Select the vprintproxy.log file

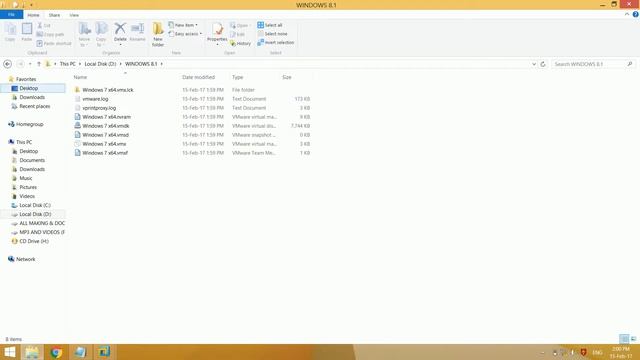[99, 108]
